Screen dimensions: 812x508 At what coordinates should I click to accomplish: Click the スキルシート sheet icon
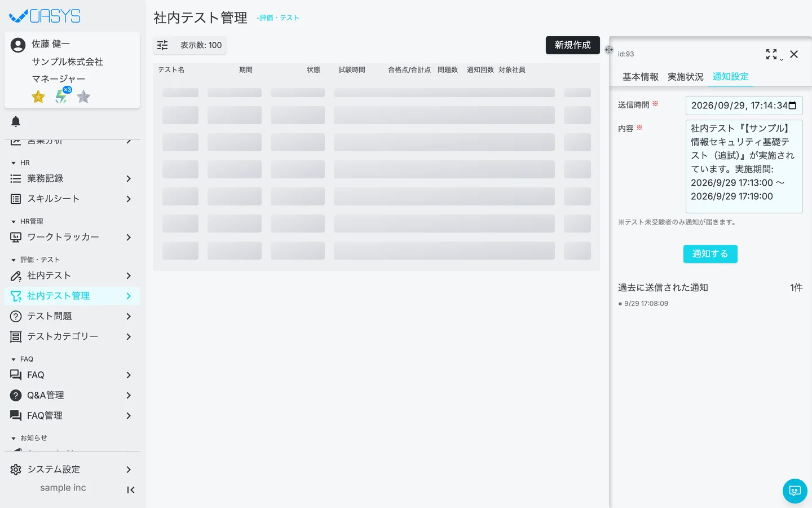point(16,199)
